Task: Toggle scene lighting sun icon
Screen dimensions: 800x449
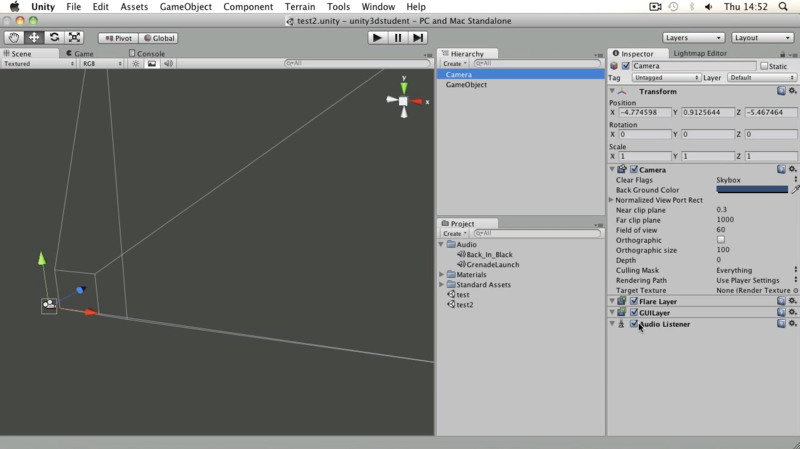Action: click(136, 64)
